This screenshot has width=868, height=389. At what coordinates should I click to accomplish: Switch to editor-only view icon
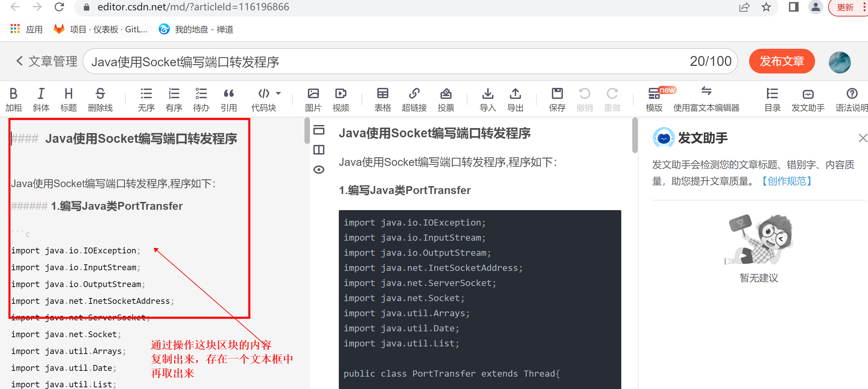point(319,130)
